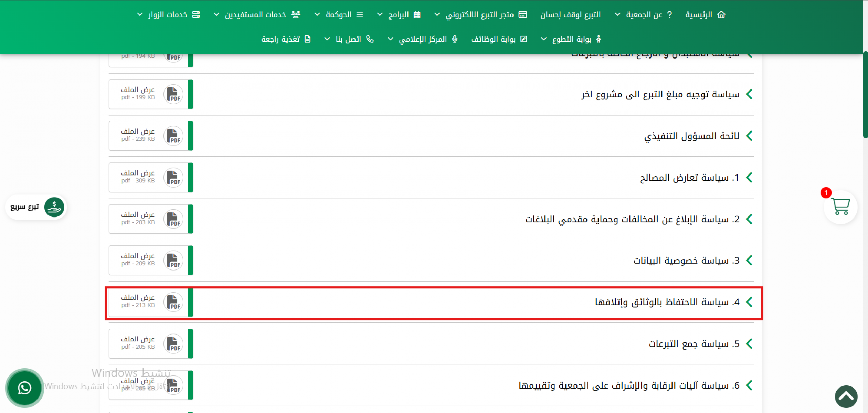Viewport: 868px width, 413px height.
Task: Click PDF icon for 209 KB file
Action: [x=173, y=261]
